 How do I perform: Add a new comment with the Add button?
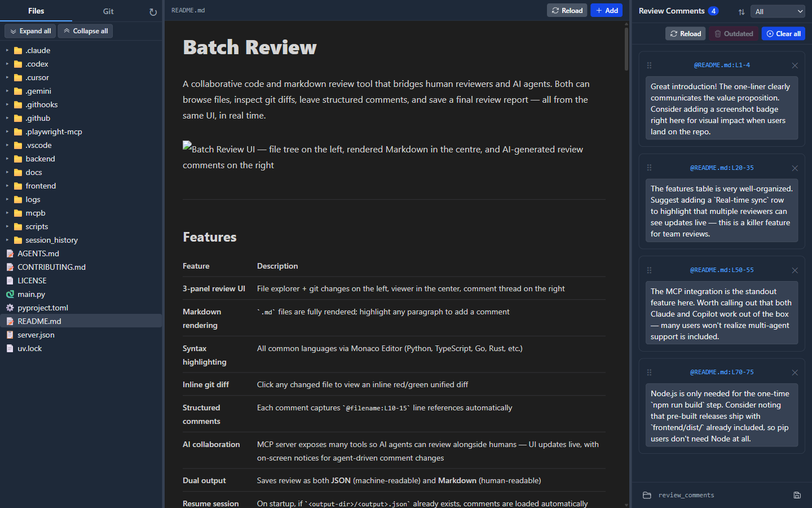[x=606, y=10]
